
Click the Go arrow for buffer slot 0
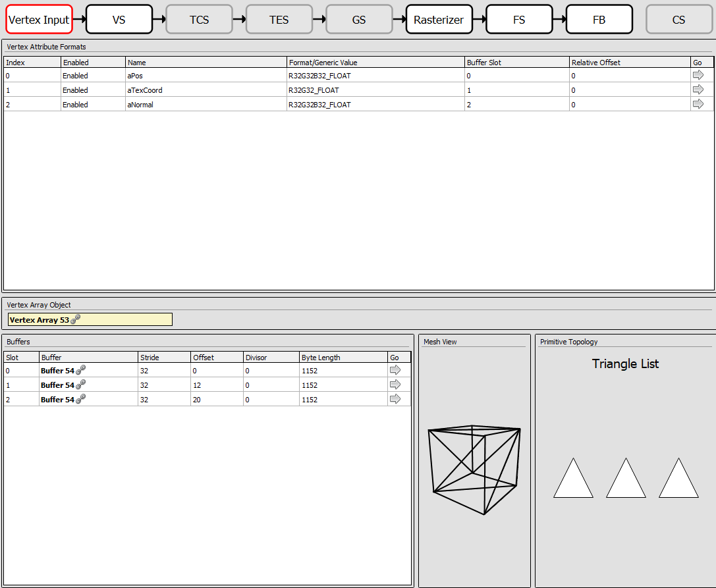coord(395,370)
